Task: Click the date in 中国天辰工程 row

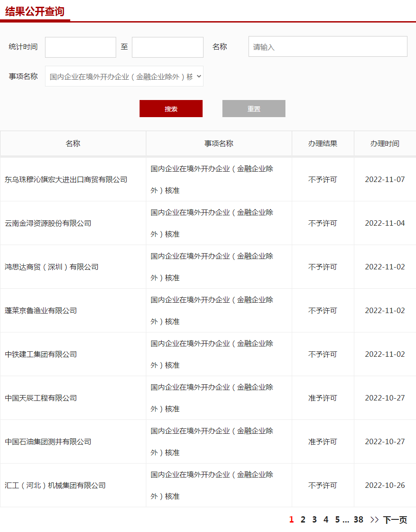Action: click(385, 398)
